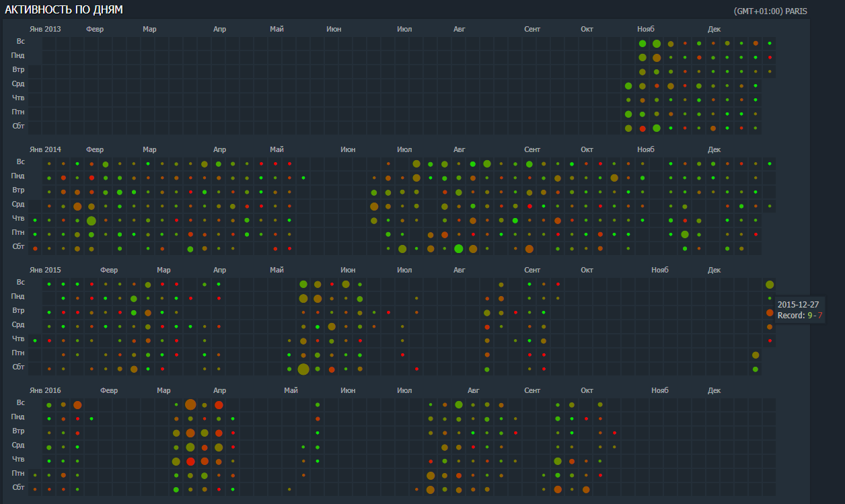Click "Дек" month label in the 2013 chart
The image size is (845, 504).
[x=714, y=29]
